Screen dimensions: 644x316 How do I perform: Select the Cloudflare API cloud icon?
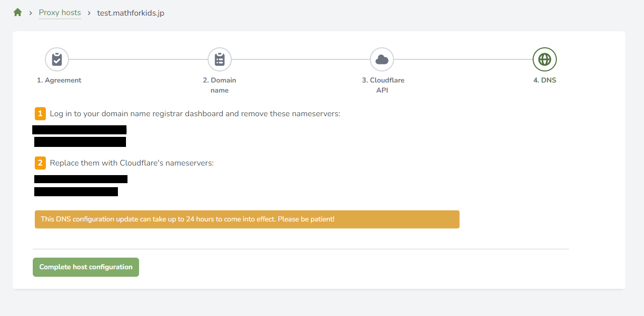pos(382,59)
